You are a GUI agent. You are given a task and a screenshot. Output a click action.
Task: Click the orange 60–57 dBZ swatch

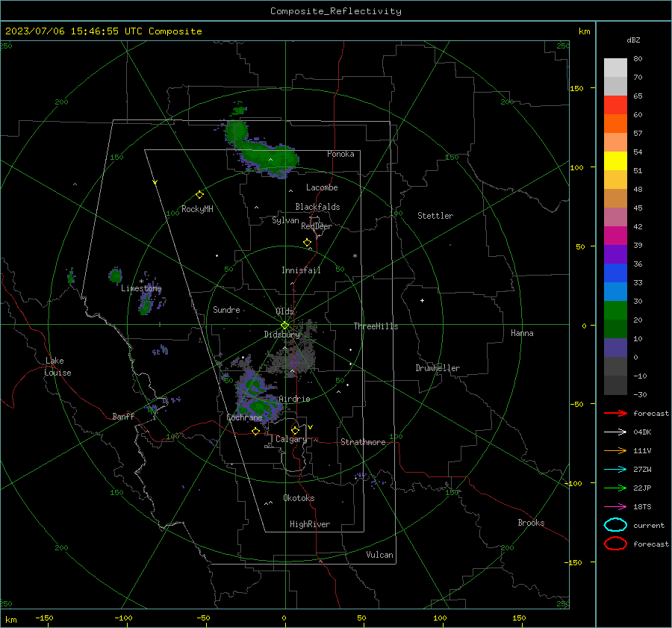click(x=615, y=124)
